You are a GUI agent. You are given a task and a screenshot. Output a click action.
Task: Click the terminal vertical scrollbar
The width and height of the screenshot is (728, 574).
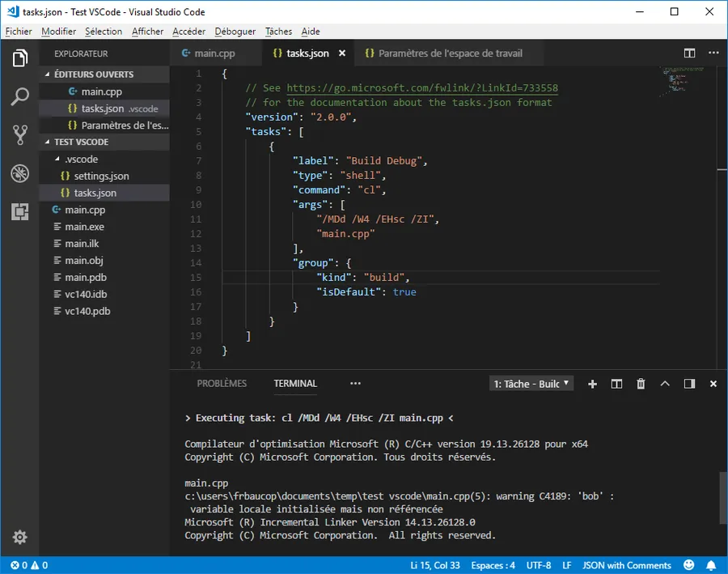coord(722,497)
